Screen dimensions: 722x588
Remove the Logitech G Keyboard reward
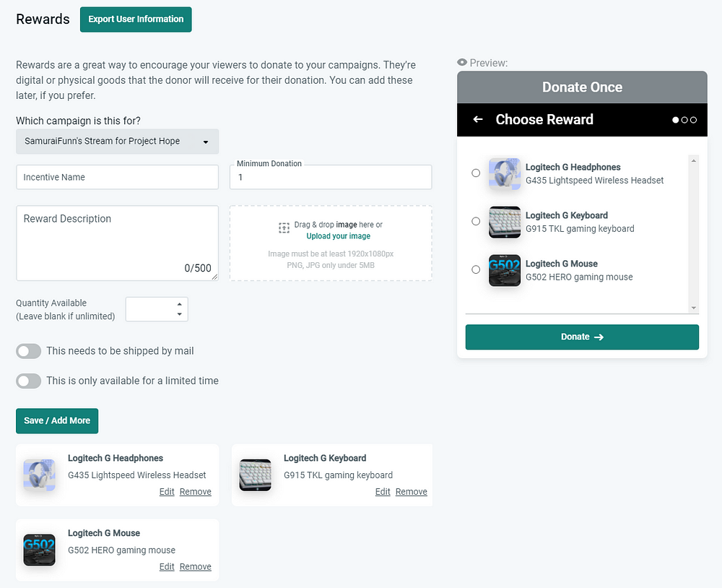(412, 492)
